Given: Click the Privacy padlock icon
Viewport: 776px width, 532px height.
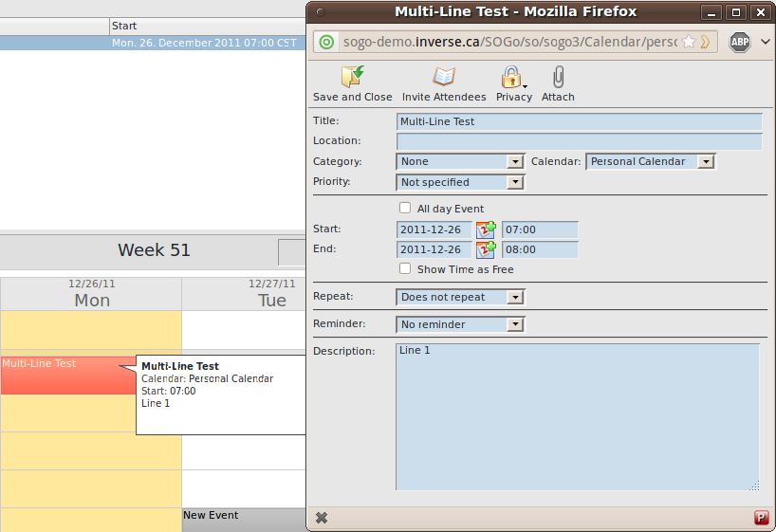Looking at the screenshot, I should tap(512, 78).
